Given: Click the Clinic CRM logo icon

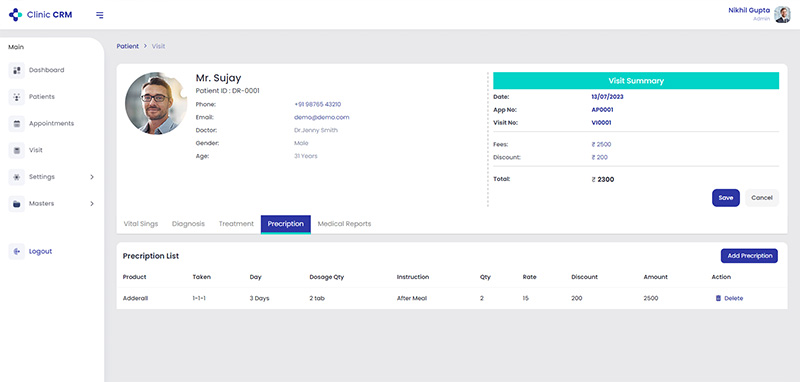Looking at the screenshot, I should (16, 15).
